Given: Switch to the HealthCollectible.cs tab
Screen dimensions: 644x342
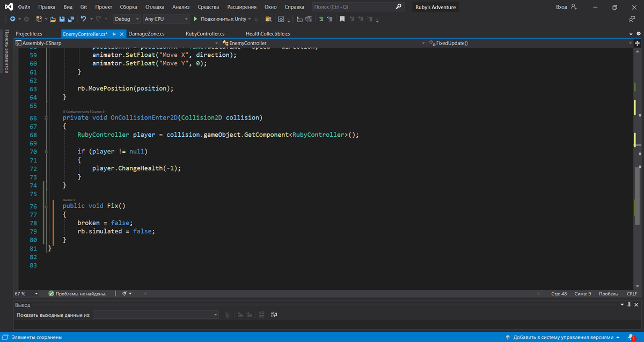Looking at the screenshot, I should (268, 34).
